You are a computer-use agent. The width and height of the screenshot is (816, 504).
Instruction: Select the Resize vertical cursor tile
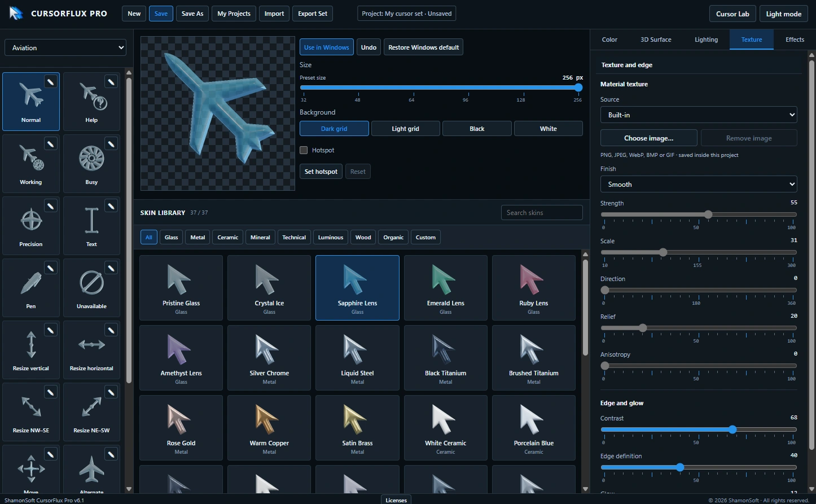31,350
